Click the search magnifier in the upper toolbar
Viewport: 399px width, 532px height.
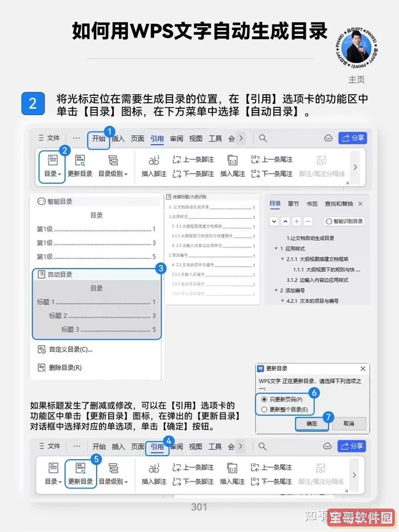(263, 138)
